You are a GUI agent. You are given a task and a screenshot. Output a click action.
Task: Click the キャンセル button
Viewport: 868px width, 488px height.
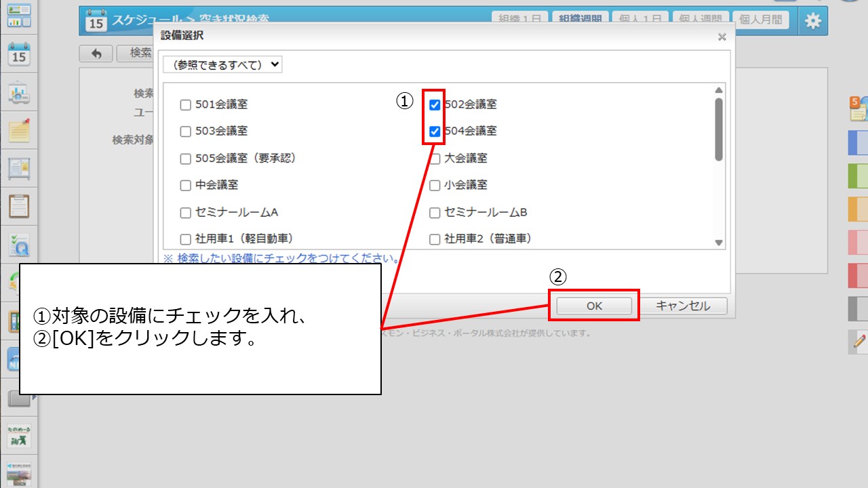click(683, 306)
